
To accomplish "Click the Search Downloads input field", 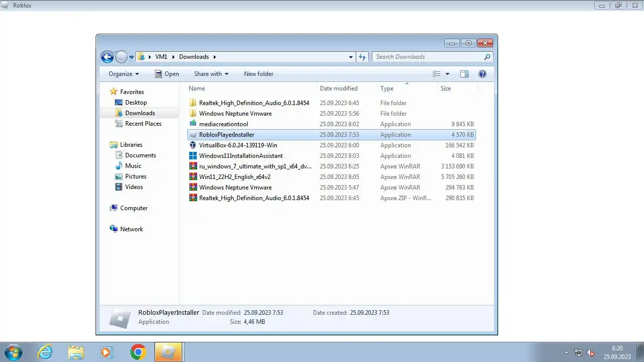I will coord(428,57).
